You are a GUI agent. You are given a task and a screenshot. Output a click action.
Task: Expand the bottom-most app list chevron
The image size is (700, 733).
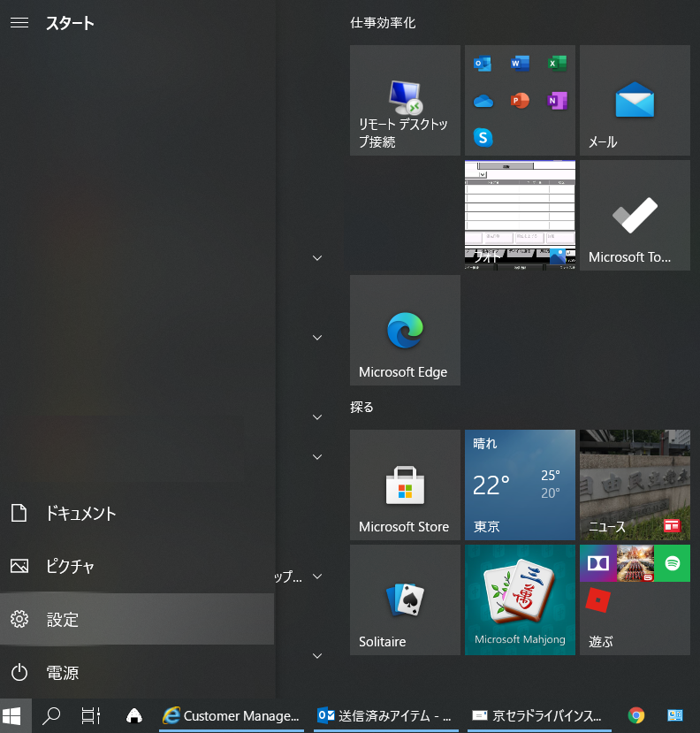tap(317, 656)
